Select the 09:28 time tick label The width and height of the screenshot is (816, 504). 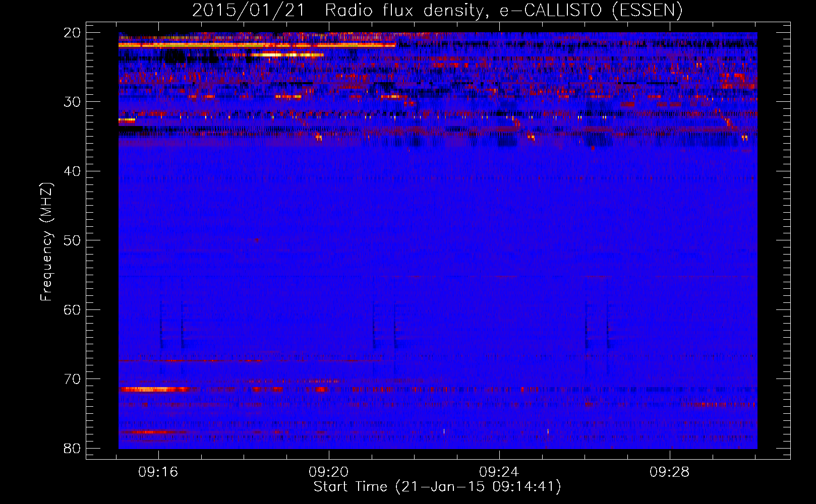[670, 472]
